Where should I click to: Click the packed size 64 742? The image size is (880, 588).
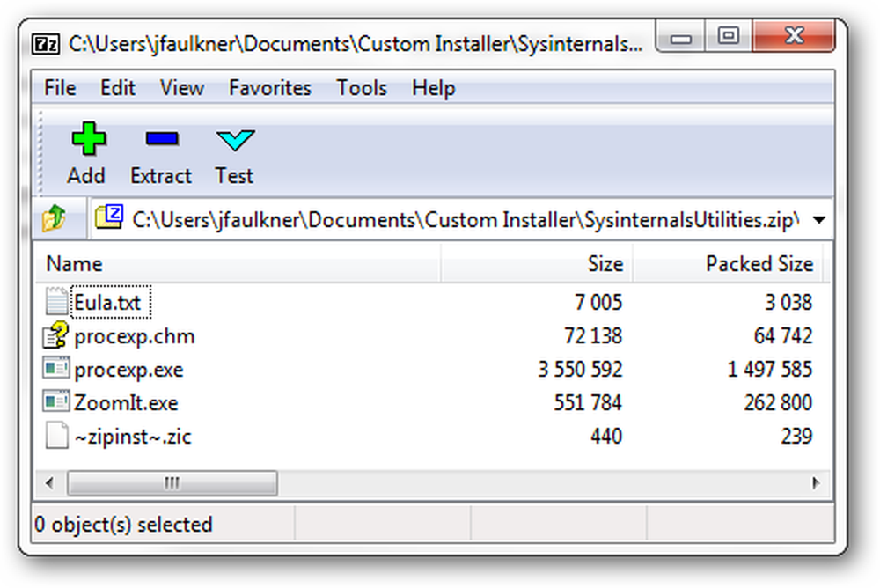(x=783, y=336)
